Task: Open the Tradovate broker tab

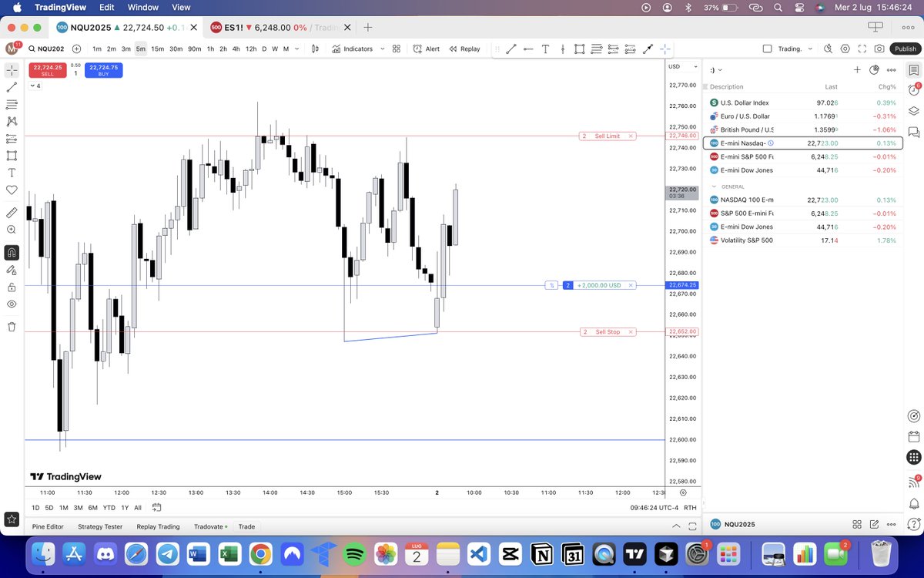Action: (209, 527)
